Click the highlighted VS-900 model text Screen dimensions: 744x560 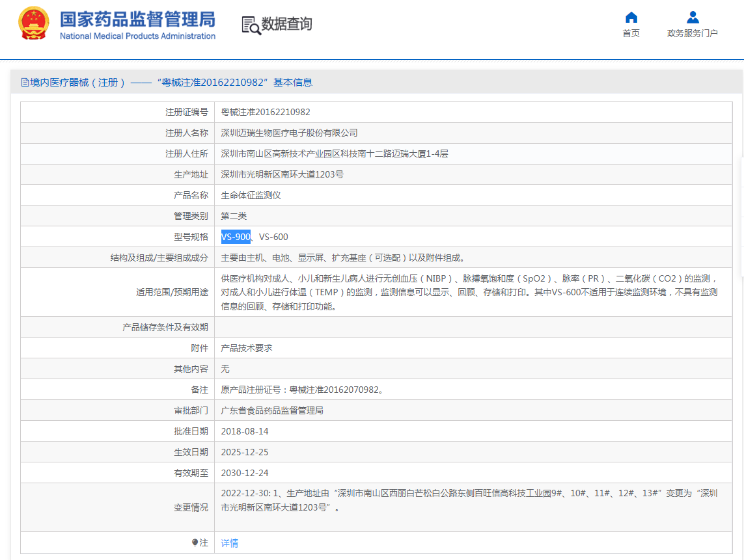click(236, 237)
